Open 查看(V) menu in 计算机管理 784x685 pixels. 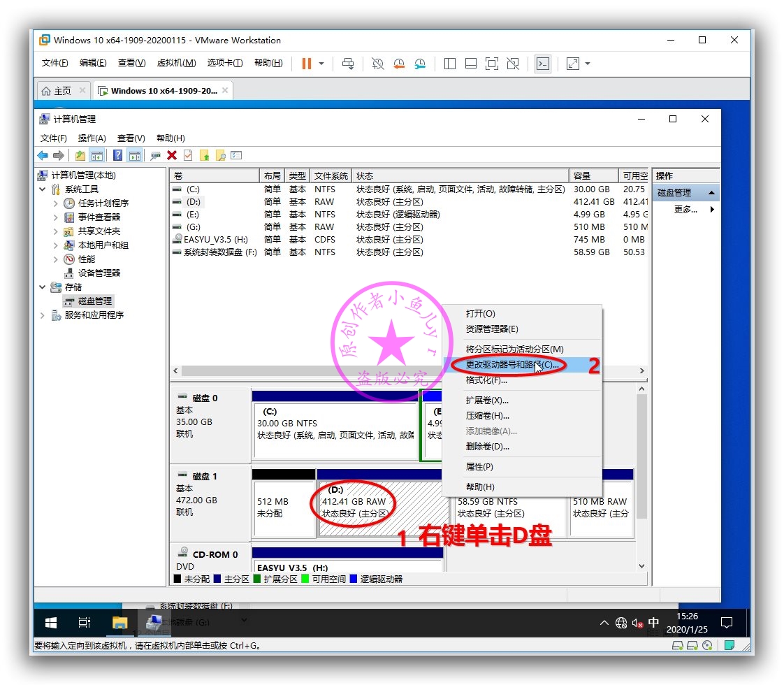point(131,138)
